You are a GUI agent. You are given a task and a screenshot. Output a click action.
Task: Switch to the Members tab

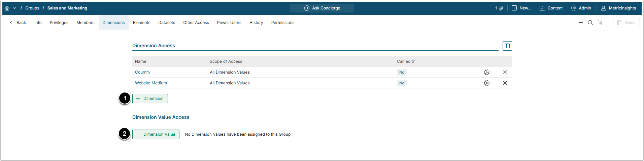click(85, 23)
